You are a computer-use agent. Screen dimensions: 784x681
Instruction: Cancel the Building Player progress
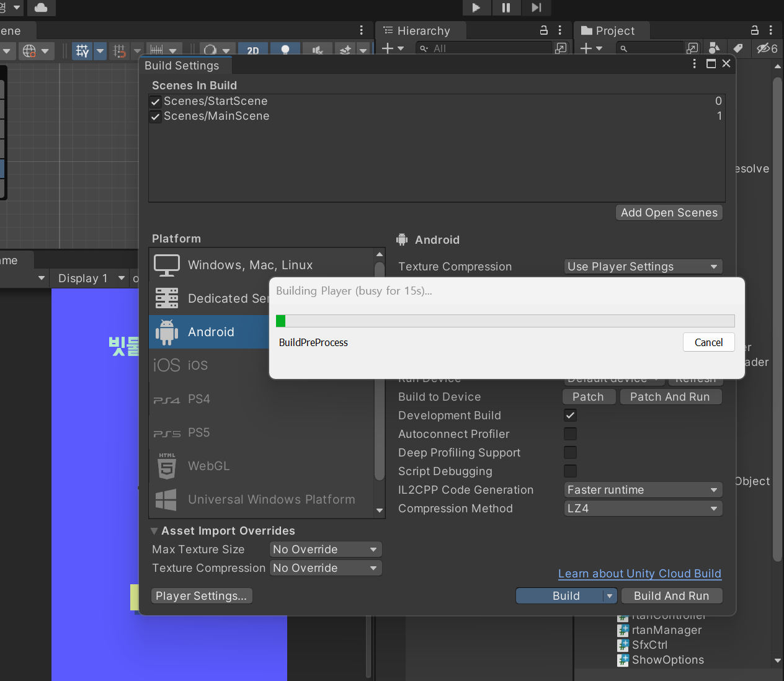click(708, 342)
